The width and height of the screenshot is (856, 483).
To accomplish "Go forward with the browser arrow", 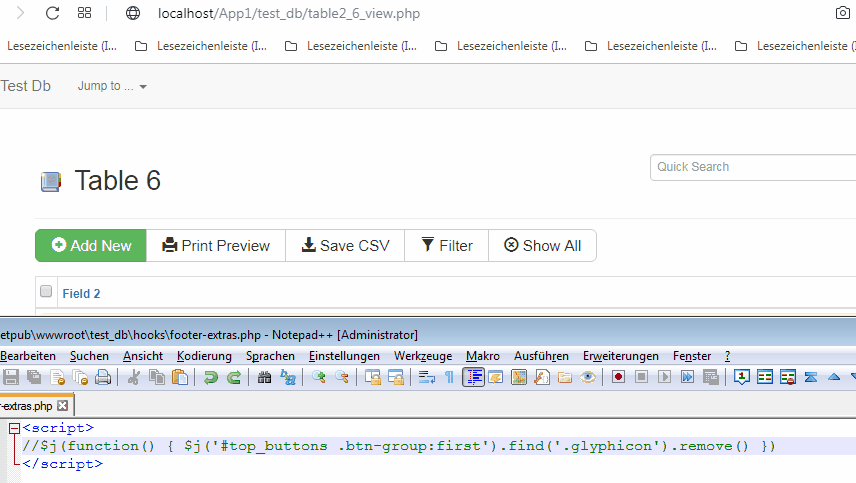I will click(x=20, y=13).
